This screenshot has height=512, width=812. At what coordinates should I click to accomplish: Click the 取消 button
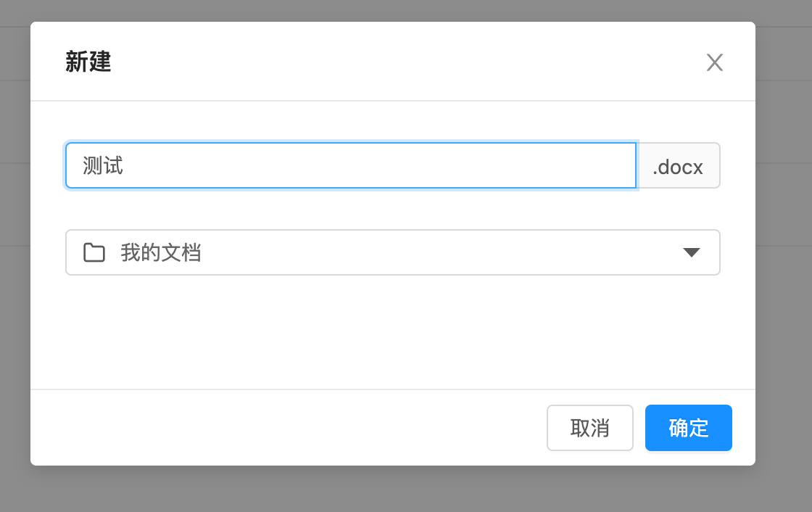coord(589,428)
